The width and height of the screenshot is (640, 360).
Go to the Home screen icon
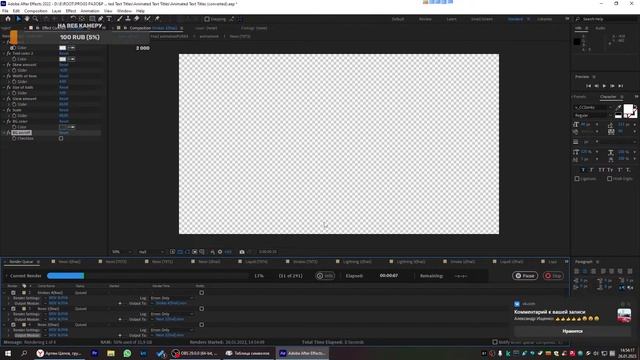point(8,19)
